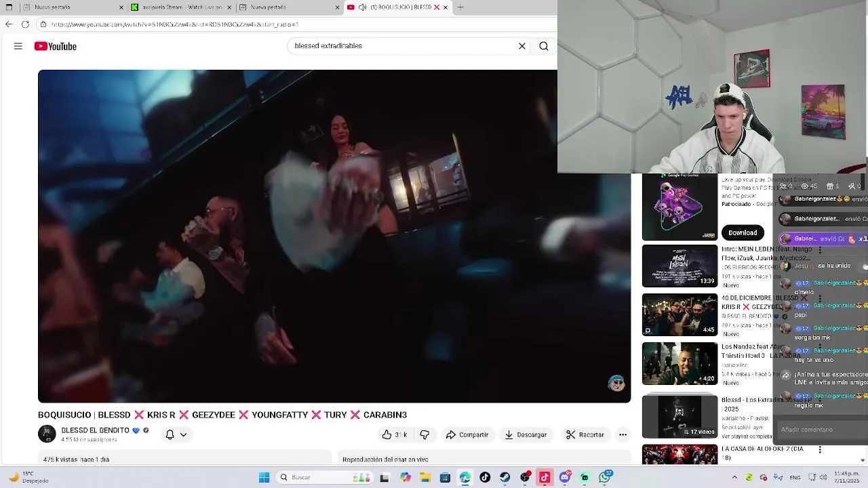The height and width of the screenshot is (488, 868).
Task: Open Microsoft Edge in the taskbar
Action: tap(465, 477)
